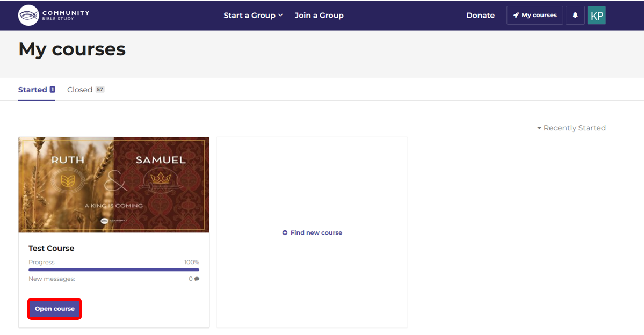Click the badge showing 1 on Started
644x335 pixels.
tap(53, 90)
